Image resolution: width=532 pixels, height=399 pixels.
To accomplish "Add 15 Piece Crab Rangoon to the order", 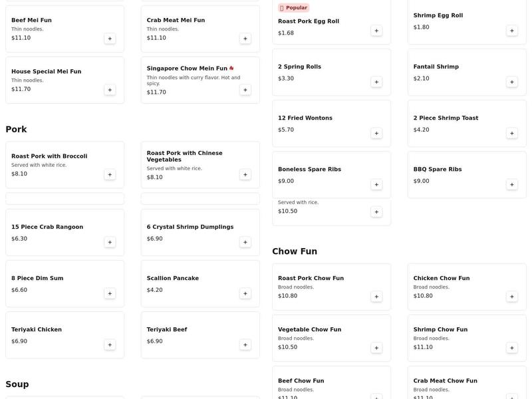I will [110, 242].
